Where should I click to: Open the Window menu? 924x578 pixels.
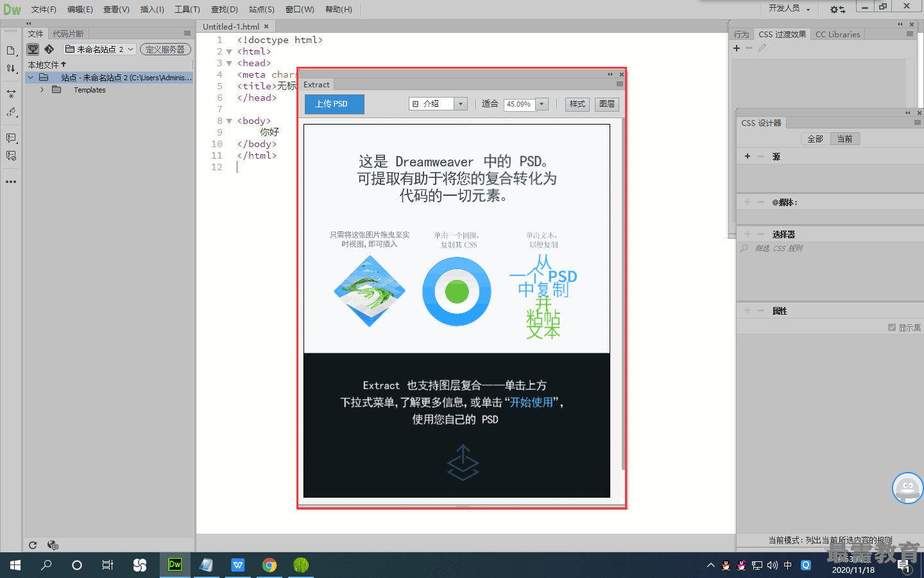tap(300, 10)
